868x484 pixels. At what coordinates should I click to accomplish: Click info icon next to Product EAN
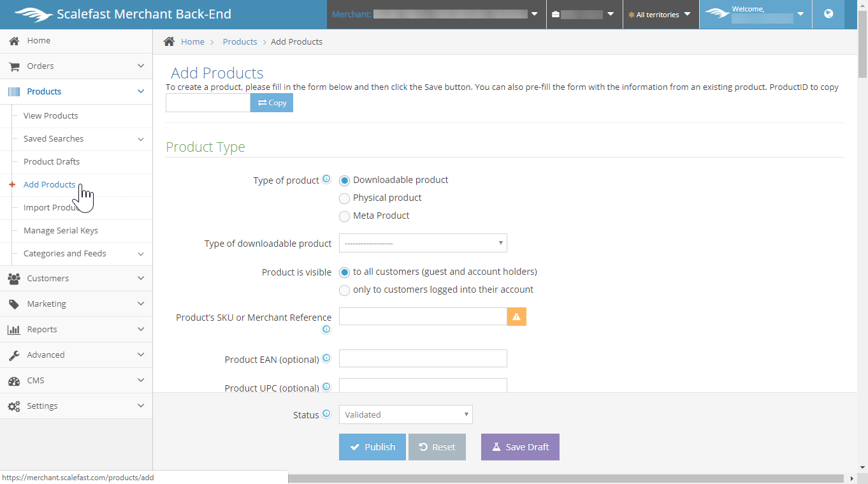tap(326, 359)
